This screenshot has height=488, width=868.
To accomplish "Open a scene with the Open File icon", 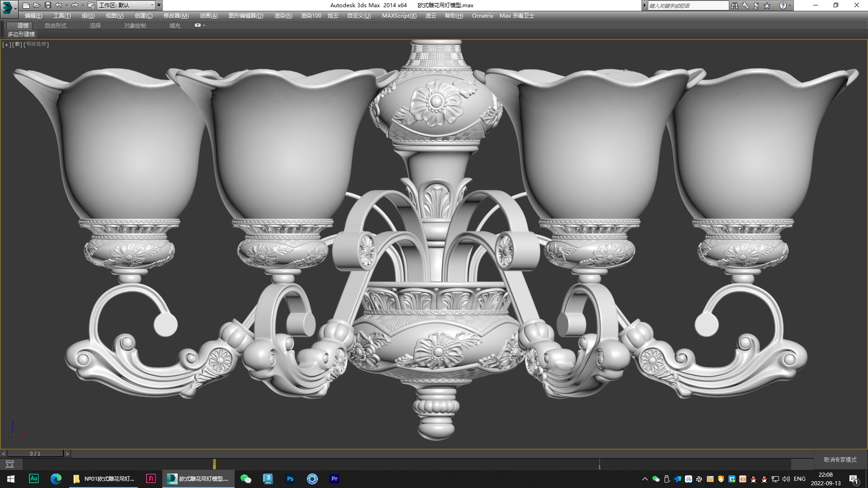I will click(x=37, y=5).
